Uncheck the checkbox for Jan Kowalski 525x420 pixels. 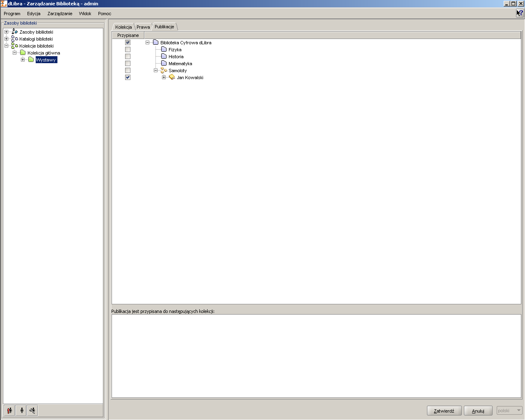click(x=128, y=78)
